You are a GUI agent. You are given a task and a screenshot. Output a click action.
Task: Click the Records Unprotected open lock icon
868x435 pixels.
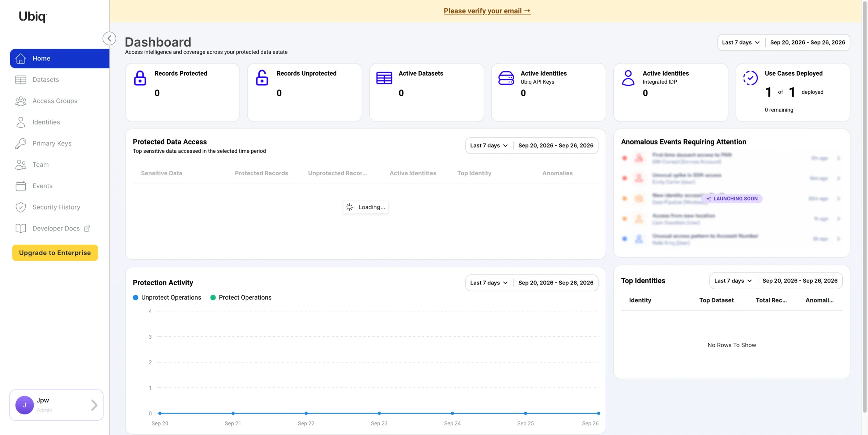click(x=262, y=78)
